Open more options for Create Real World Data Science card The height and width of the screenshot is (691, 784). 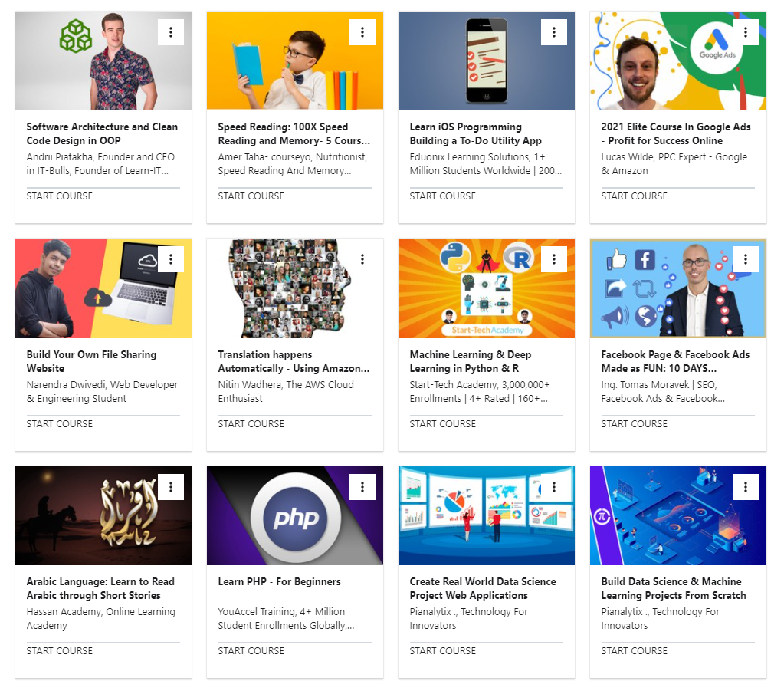tap(554, 487)
